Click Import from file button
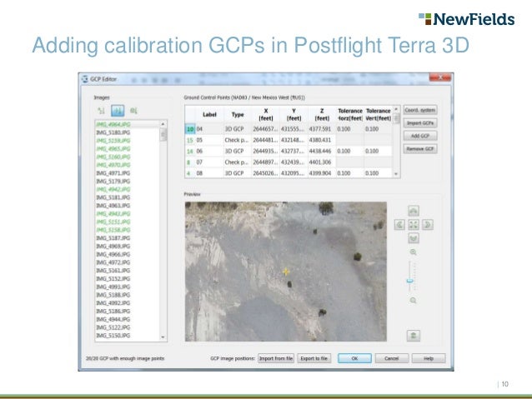This screenshot has width=532, height=399. [x=276, y=358]
